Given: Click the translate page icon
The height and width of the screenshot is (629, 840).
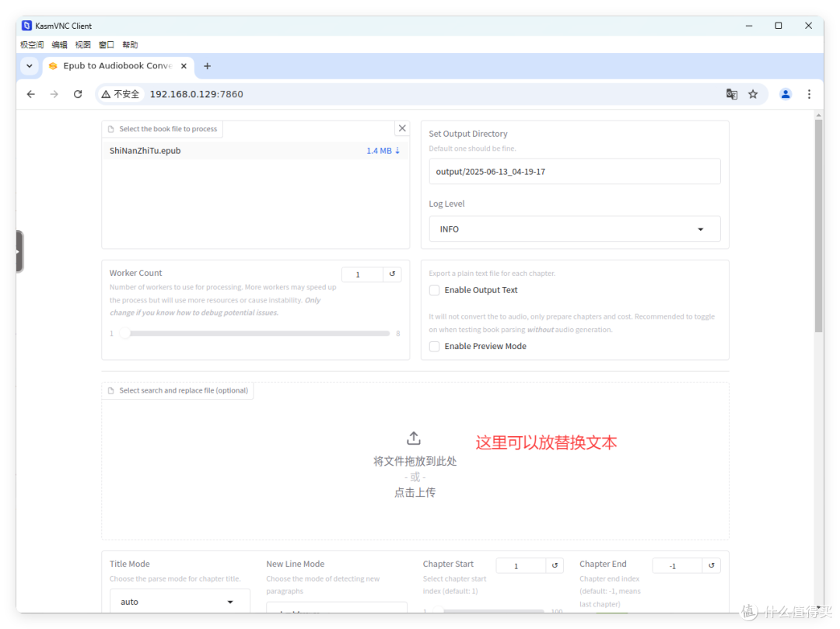Looking at the screenshot, I should [731, 94].
